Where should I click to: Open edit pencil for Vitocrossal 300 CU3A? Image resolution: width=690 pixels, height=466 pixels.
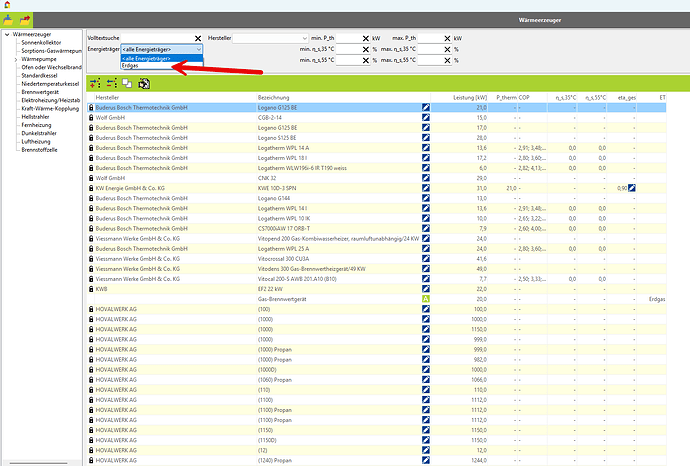pyautogui.click(x=426, y=259)
